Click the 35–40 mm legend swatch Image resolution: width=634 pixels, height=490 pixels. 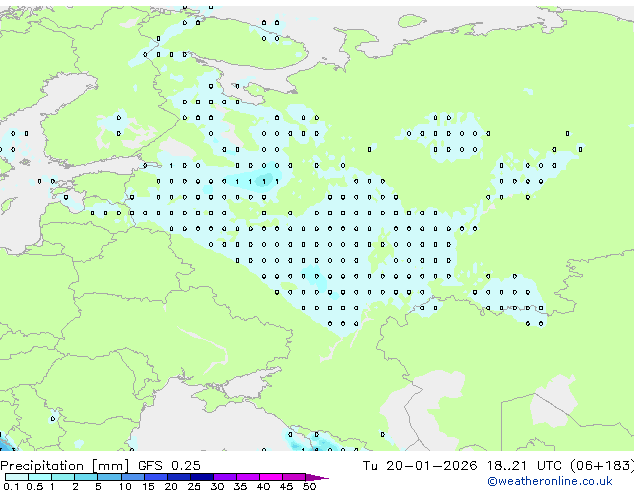tap(247, 477)
